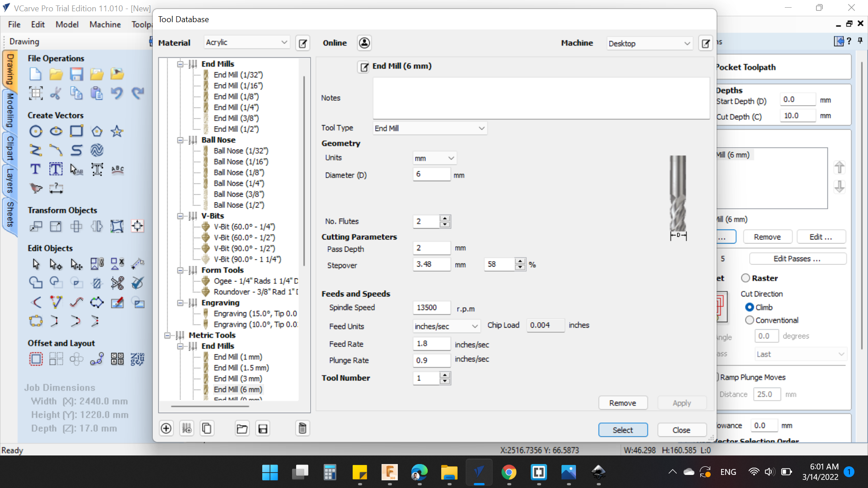
Task: Select End Mill (3 mm) in tool tree
Action: click(238, 379)
